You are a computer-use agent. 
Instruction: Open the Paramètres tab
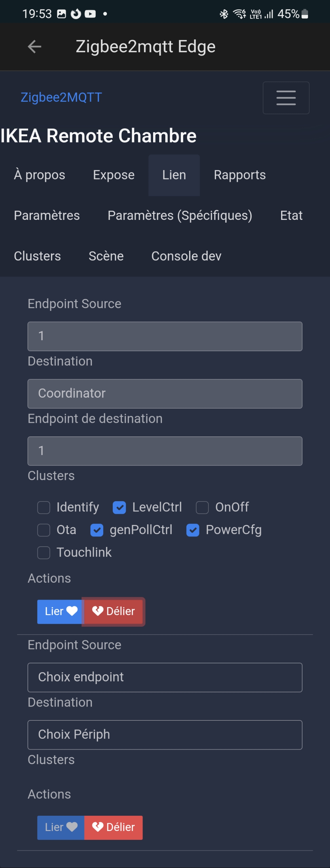coord(47,216)
